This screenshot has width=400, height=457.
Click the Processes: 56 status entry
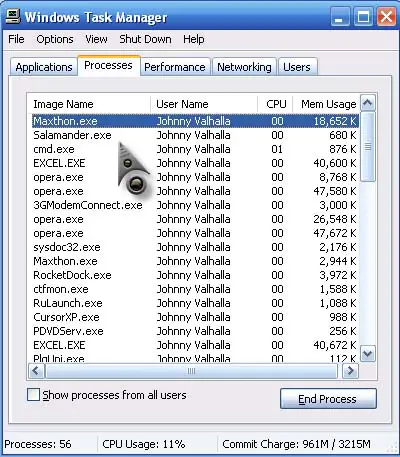pos(38,444)
